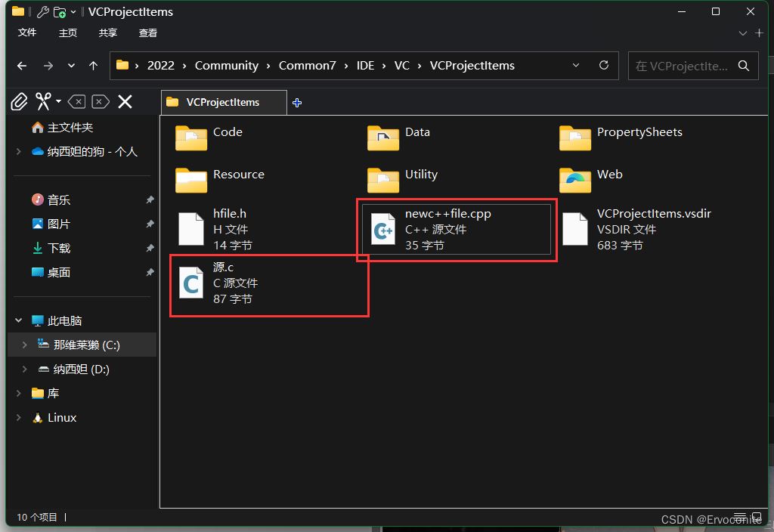Unpin 图片 using its pin icon
Image resolution: width=774 pixels, height=532 pixels.
click(150, 224)
